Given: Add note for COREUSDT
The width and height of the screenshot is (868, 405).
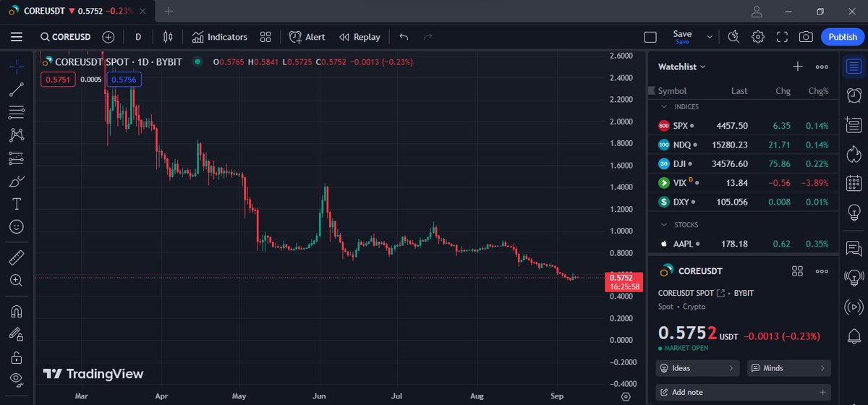Looking at the screenshot, I should 743,393.
